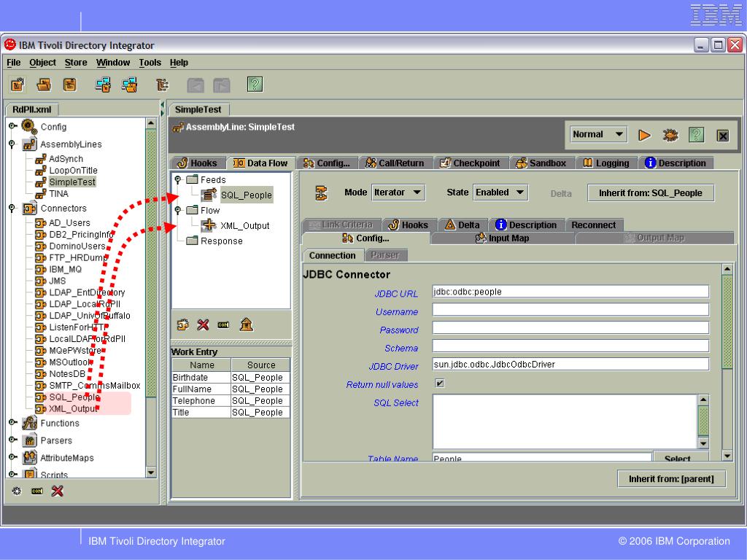Click the Functions icon in left tree

point(29,423)
